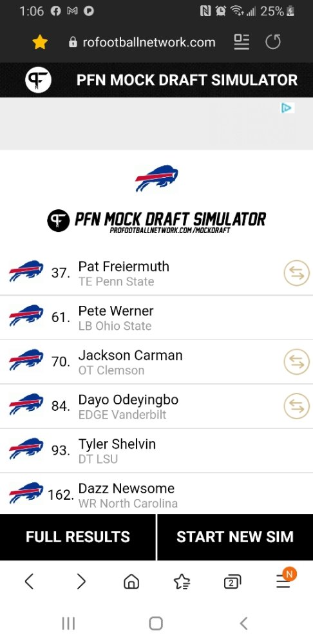Tap the PFN logo in header
Viewport: 313px width, 644px height.
click(38, 80)
